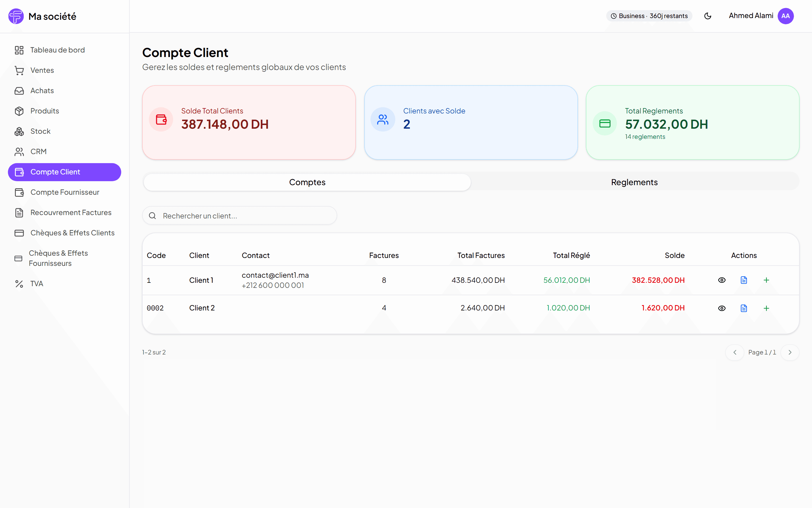Go to Ventes section

(64, 71)
